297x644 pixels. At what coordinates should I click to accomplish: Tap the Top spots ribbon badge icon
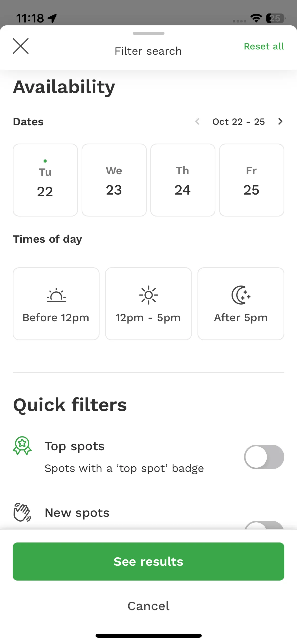[22, 446]
